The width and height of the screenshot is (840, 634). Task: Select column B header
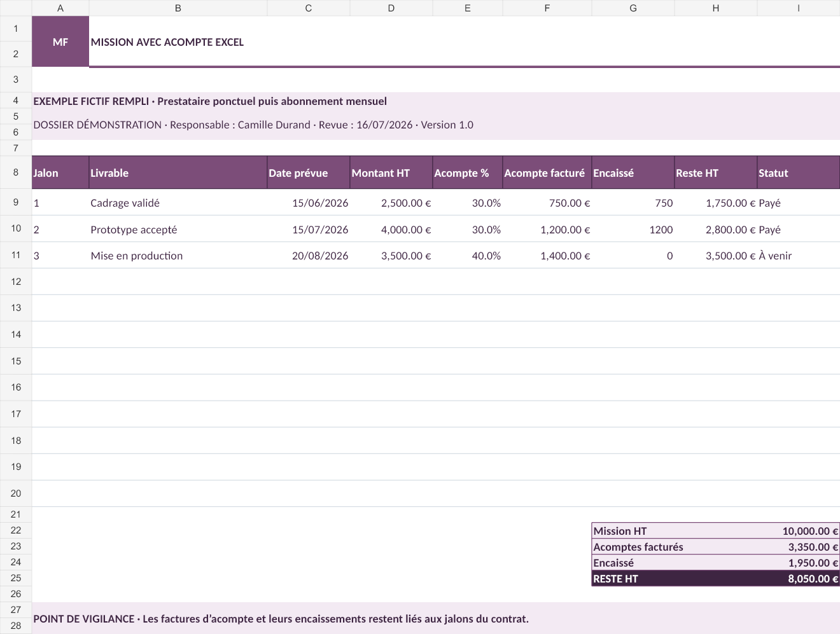click(178, 8)
